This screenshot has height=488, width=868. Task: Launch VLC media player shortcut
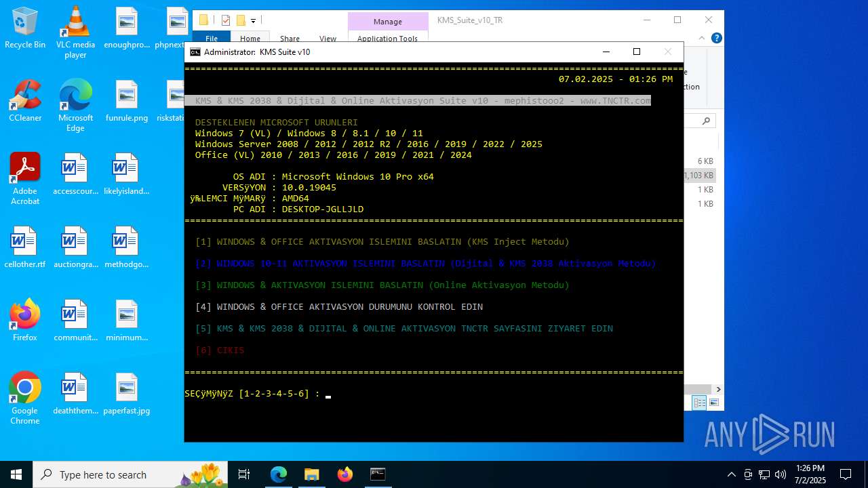pos(75,33)
